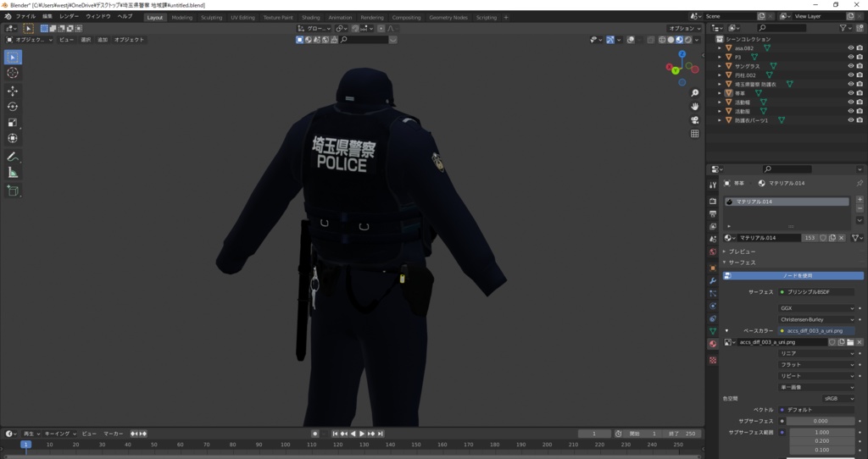Open the ヘルプ menu
The width and height of the screenshot is (868, 459).
click(125, 17)
